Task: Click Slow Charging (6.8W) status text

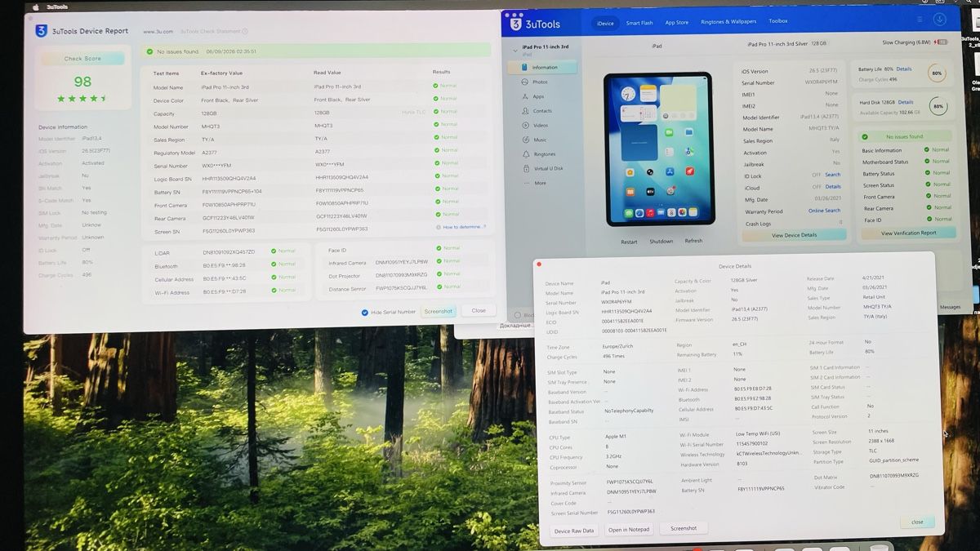Action: point(906,42)
